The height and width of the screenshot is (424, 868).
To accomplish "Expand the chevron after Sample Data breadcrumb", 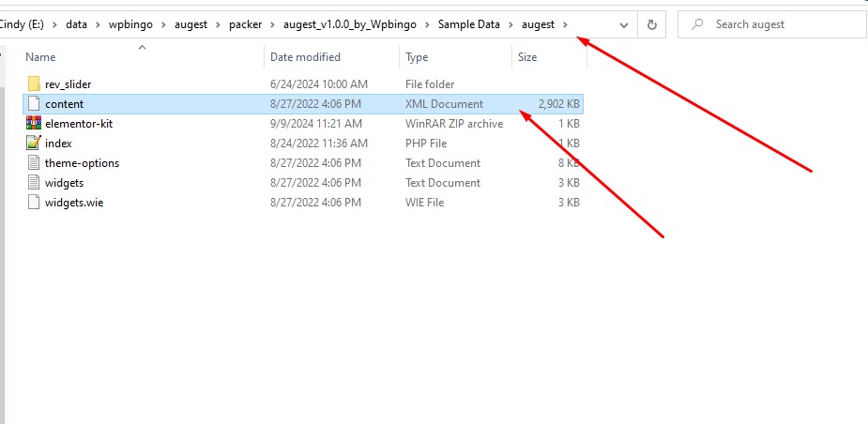I will [x=511, y=23].
